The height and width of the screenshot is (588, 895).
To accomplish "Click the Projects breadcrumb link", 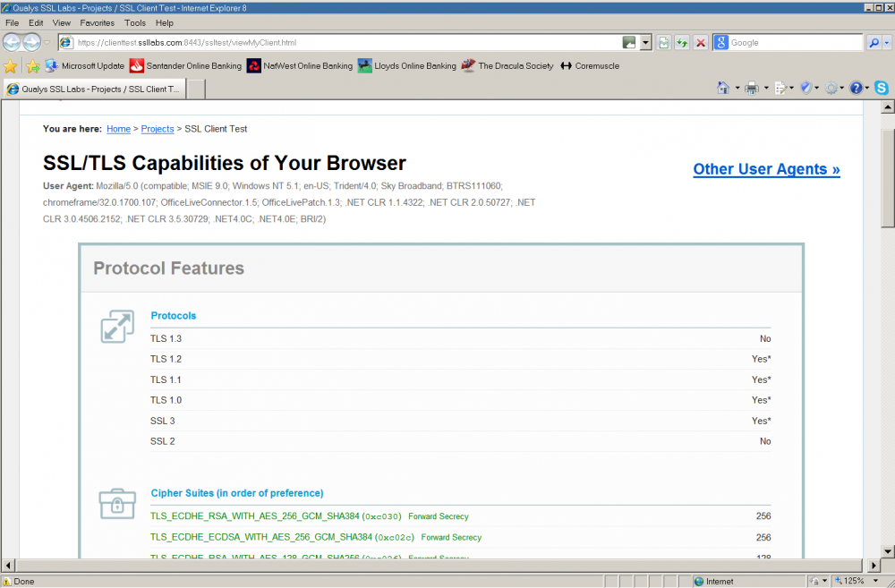I will point(158,129).
